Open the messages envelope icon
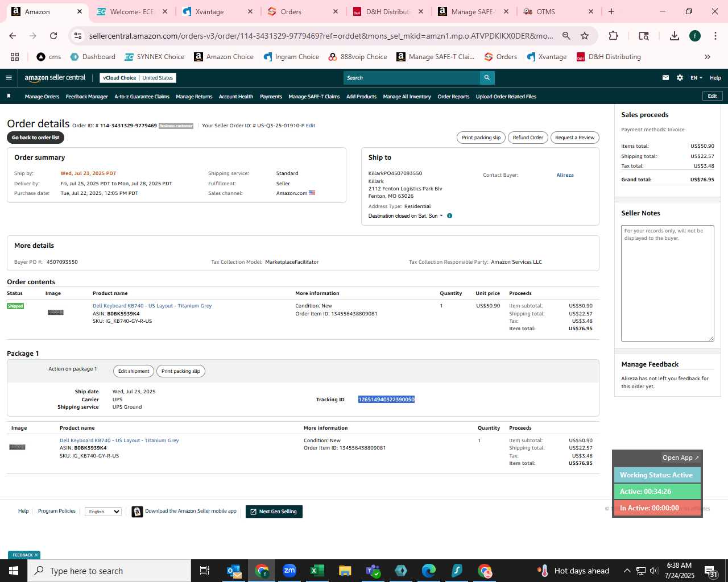Viewport: 728px width, 582px height. click(x=665, y=78)
